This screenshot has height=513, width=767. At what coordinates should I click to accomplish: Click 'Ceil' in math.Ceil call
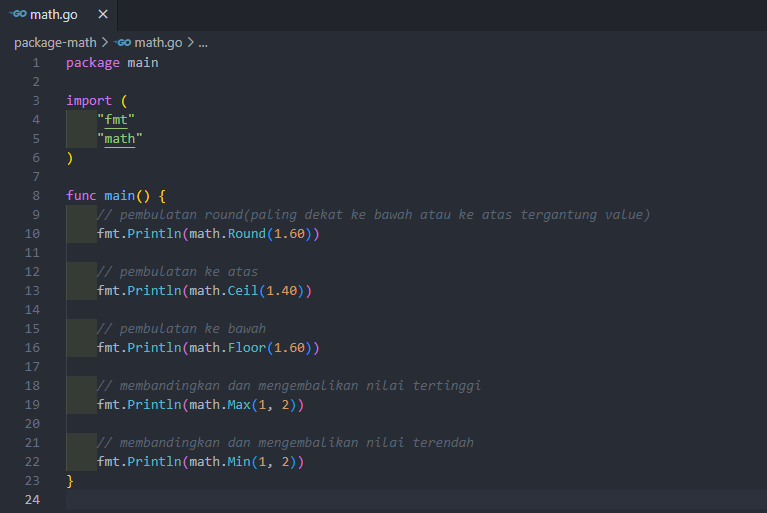pos(243,290)
